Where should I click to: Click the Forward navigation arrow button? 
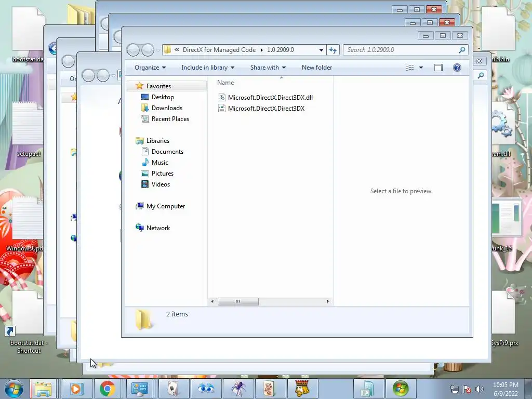click(x=147, y=50)
